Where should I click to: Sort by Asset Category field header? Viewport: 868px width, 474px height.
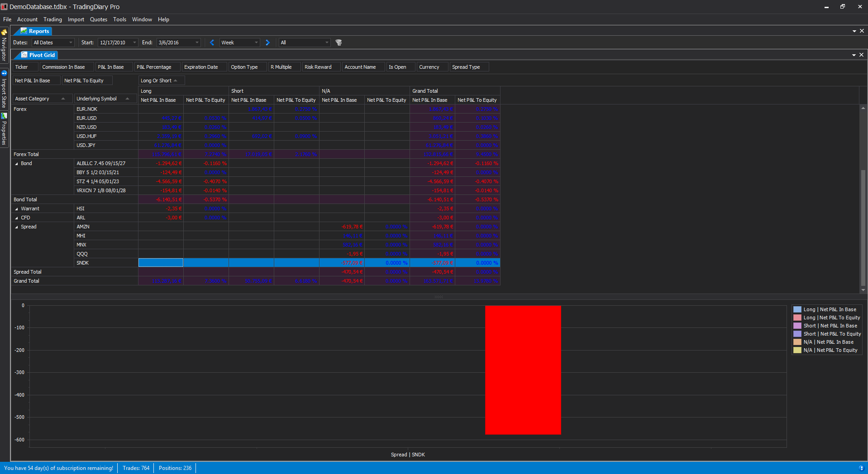[43, 99]
